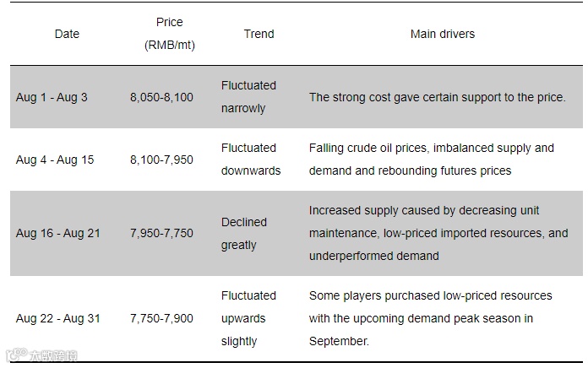The width and height of the screenshot is (588, 368).
Task: Click the strong cost support driver text
Action: click(x=437, y=97)
